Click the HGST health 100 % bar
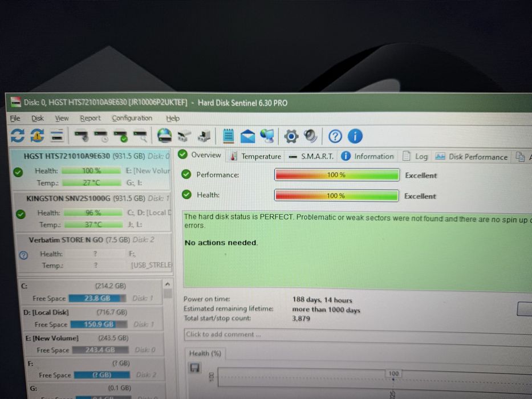 click(x=91, y=170)
